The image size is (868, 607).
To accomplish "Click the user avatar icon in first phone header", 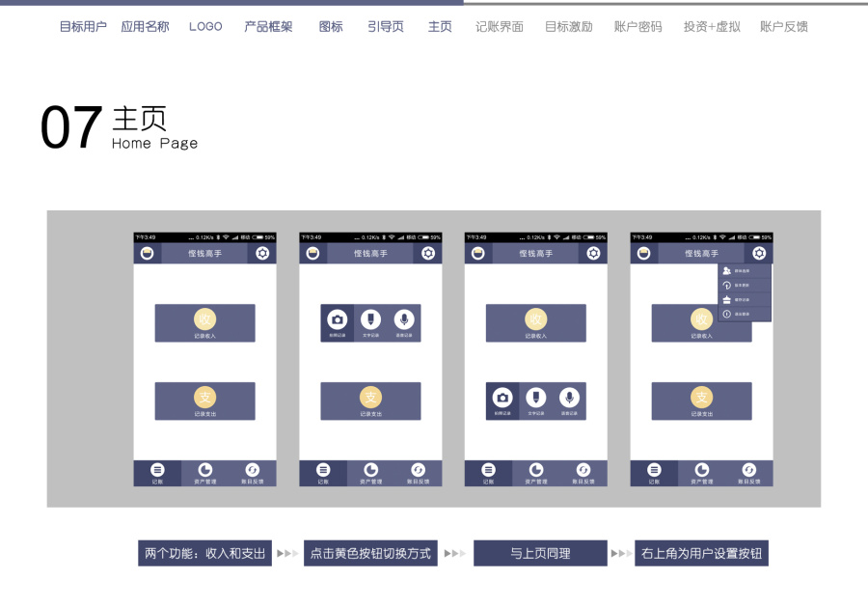I will point(149,252).
